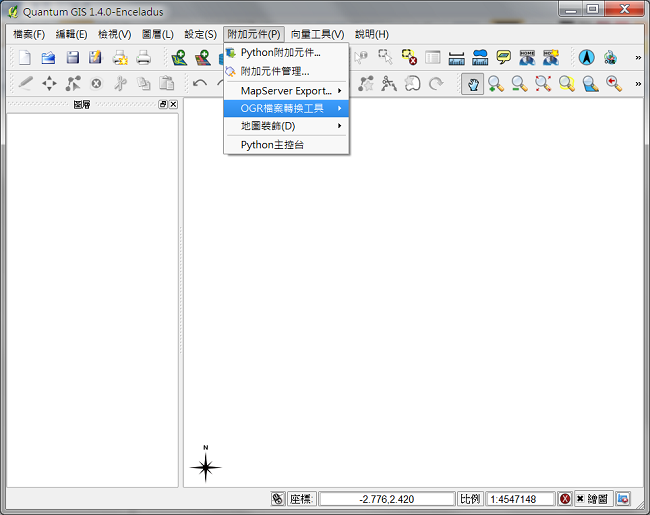Click the scale field showing 1:4547148
The height and width of the screenshot is (515, 650).
[520, 499]
